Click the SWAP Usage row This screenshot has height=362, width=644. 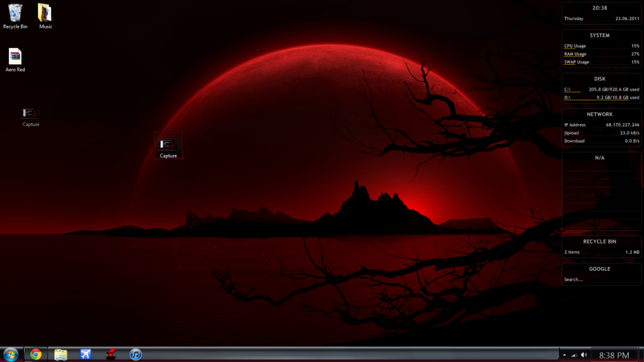coord(601,62)
